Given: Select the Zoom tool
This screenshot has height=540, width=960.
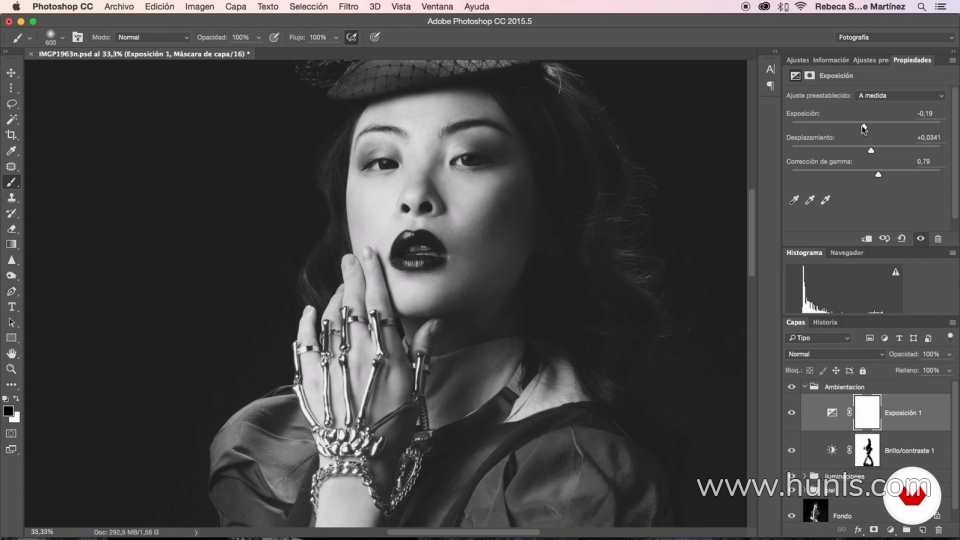Looking at the screenshot, I should (11, 369).
